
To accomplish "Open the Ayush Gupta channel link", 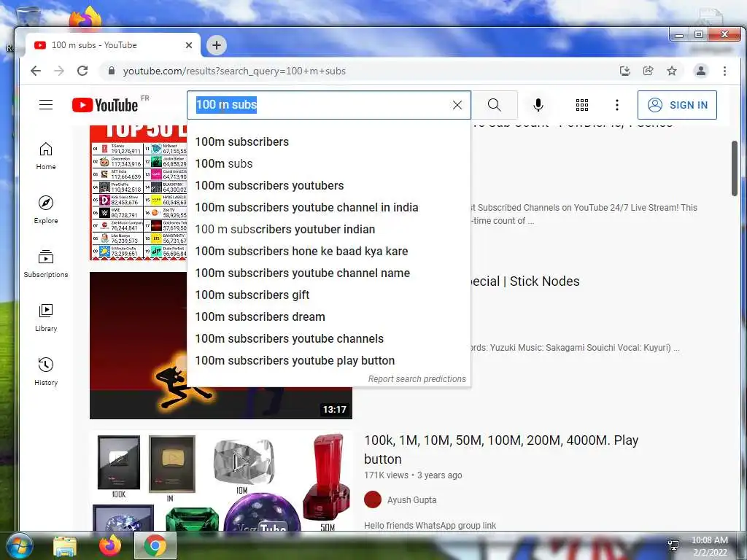I will pos(411,500).
